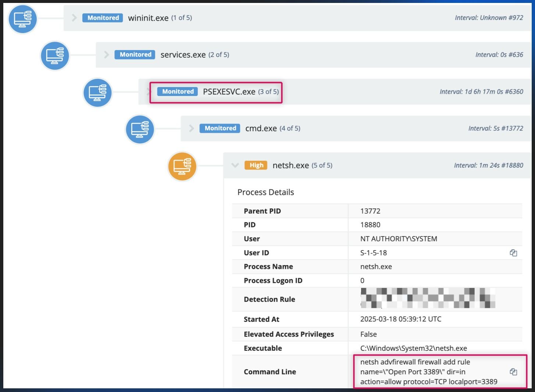Click the cmd.exe process node icon
The image size is (535, 392).
(140, 129)
